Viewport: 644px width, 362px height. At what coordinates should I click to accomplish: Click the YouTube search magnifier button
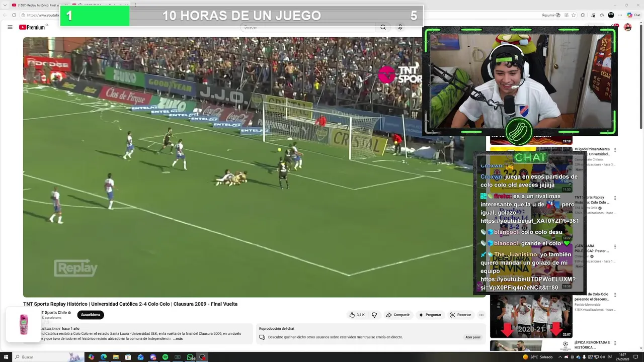tap(383, 27)
